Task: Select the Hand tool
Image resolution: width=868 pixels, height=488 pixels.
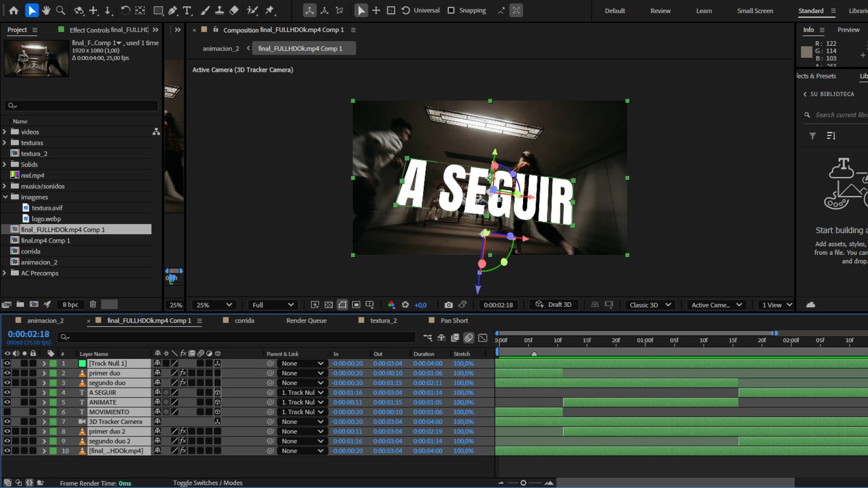Action: pos(46,10)
